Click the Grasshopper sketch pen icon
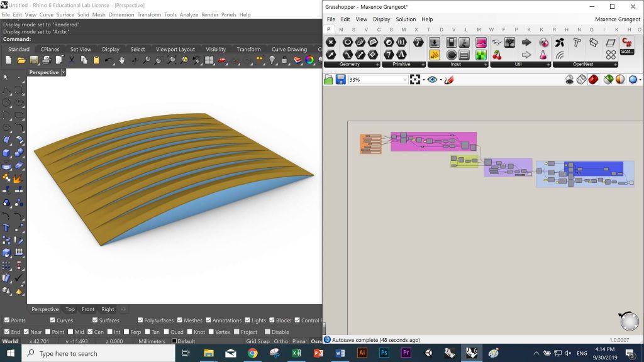 [449, 80]
